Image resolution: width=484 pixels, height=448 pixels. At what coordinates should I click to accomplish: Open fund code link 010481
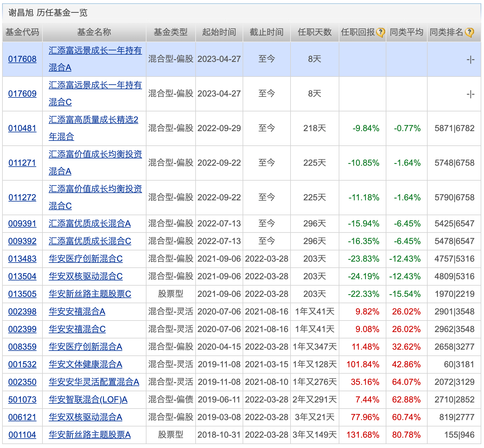click(22, 128)
